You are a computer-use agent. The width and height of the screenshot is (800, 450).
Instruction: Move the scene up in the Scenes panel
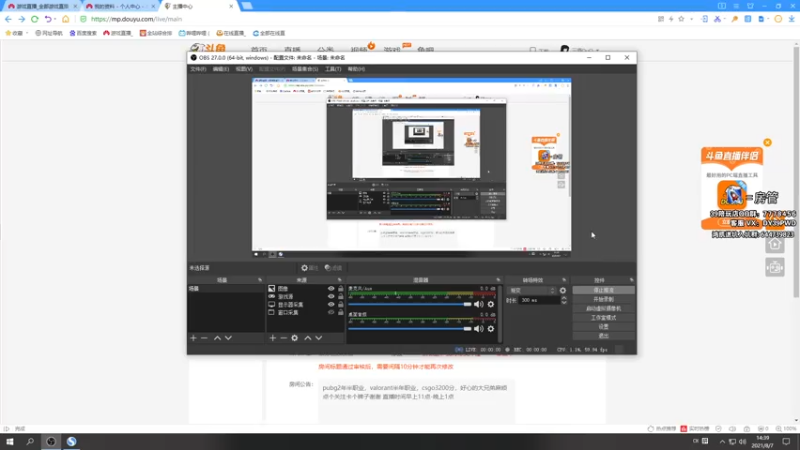tap(217, 338)
